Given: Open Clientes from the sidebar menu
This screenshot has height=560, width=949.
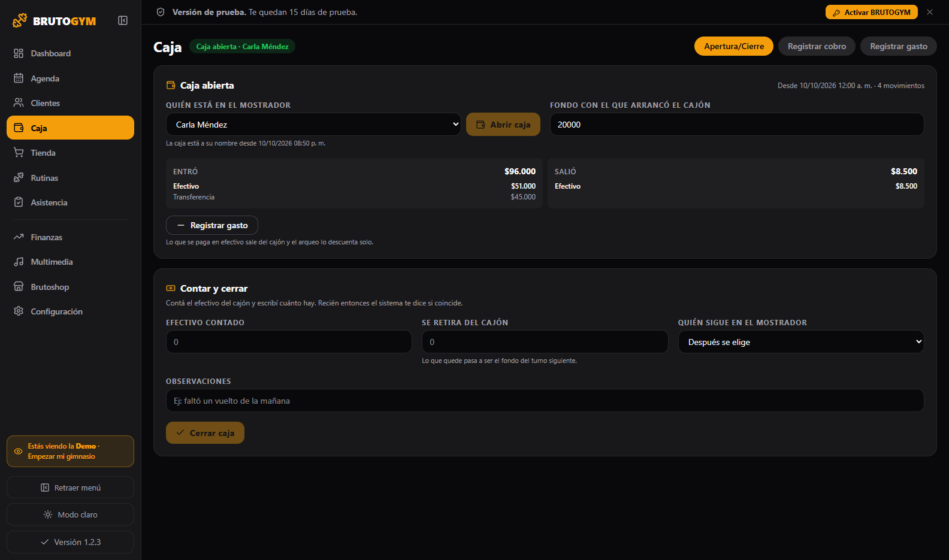Looking at the screenshot, I should click(70, 103).
